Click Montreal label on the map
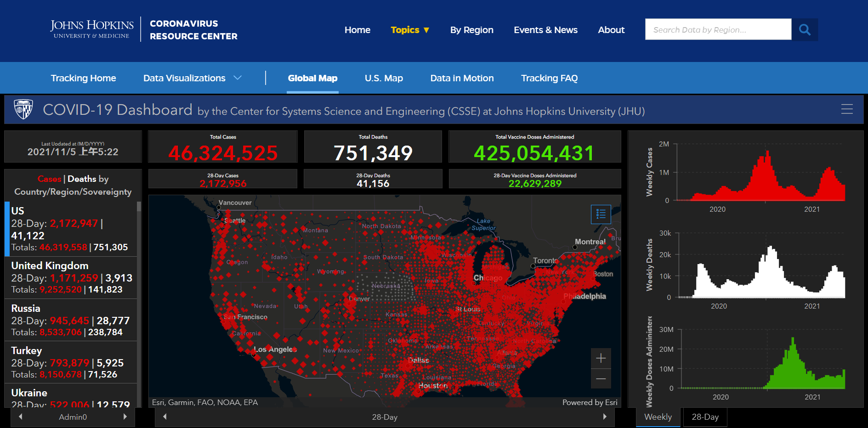868x428 pixels. (590, 242)
